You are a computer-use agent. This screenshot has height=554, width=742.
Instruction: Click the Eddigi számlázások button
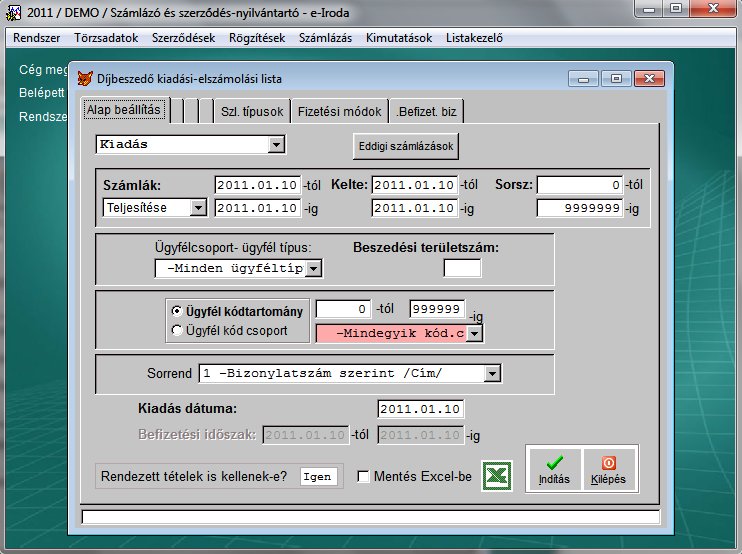[x=407, y=147]
